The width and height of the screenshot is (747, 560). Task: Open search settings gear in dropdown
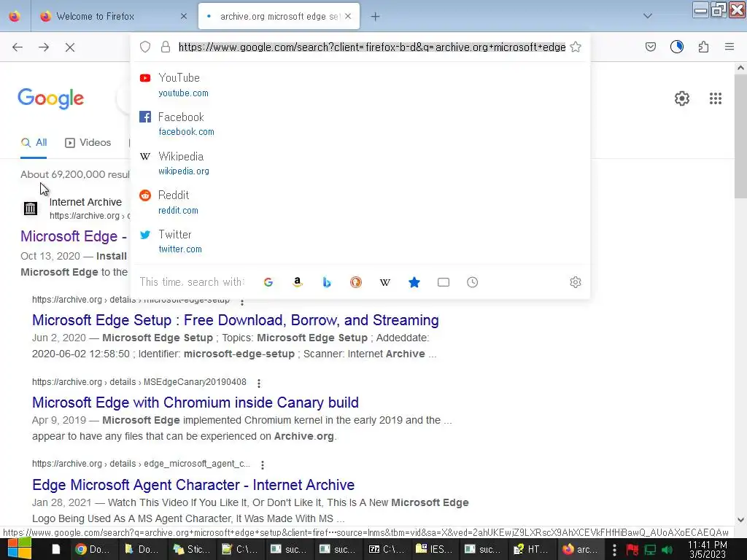pyautogui.click(x=576, y=282)
